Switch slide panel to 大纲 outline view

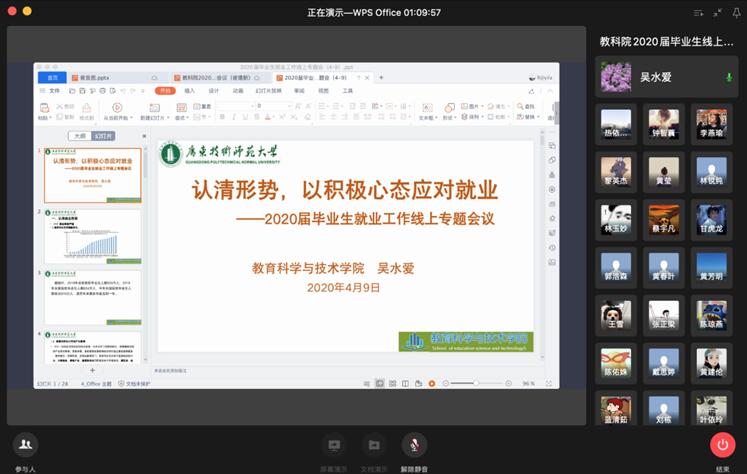78,136
